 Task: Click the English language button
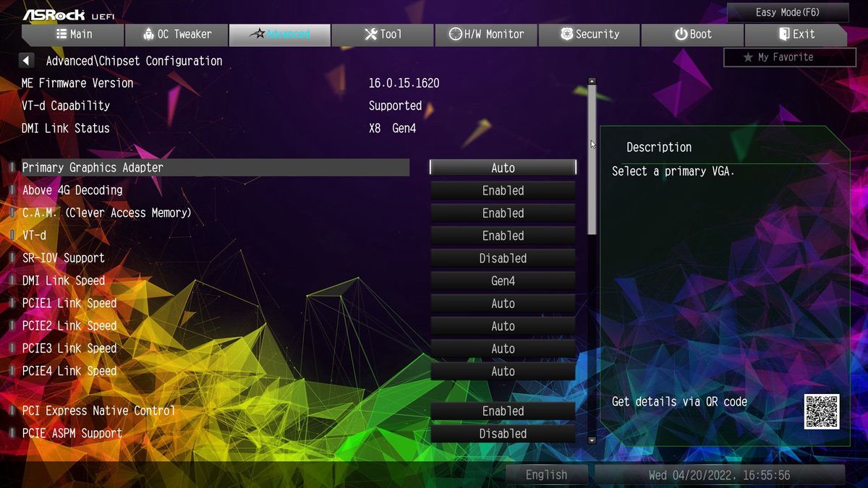[547, 475]
